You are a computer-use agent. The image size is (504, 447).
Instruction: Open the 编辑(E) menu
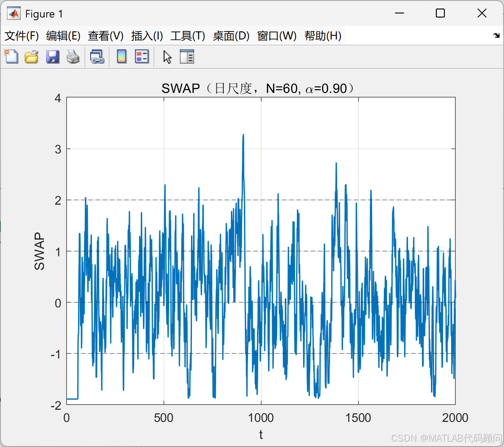[63, 36]
